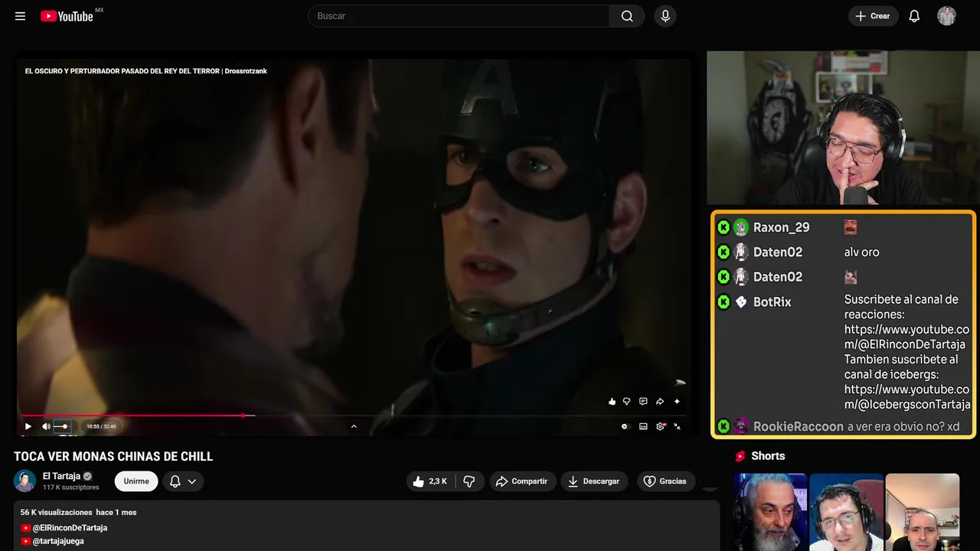980x551 pixels.
Task: Click the 117 K suscriptores text
Action: tap(71, 487)
